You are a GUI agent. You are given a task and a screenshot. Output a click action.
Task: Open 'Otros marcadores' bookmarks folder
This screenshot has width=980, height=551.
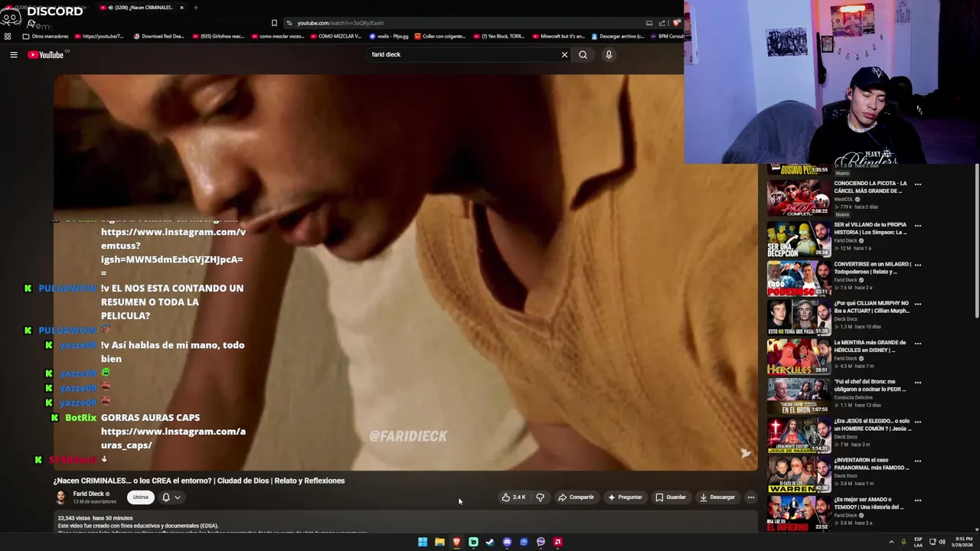[45, 36]
